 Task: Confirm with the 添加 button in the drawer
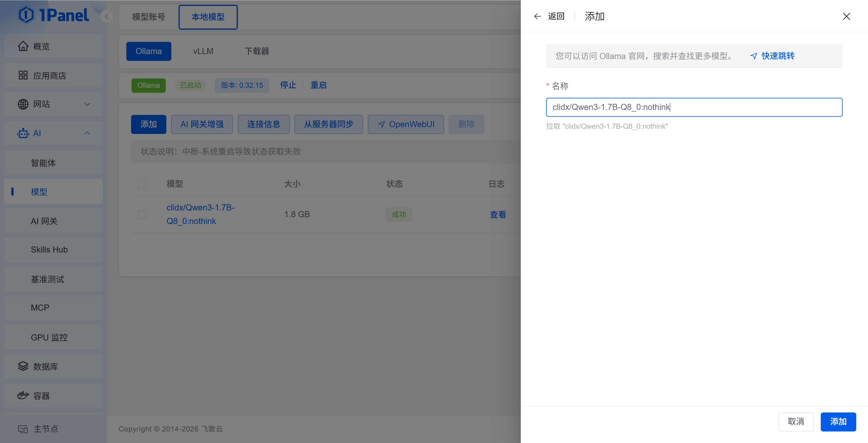coord(838,422)
